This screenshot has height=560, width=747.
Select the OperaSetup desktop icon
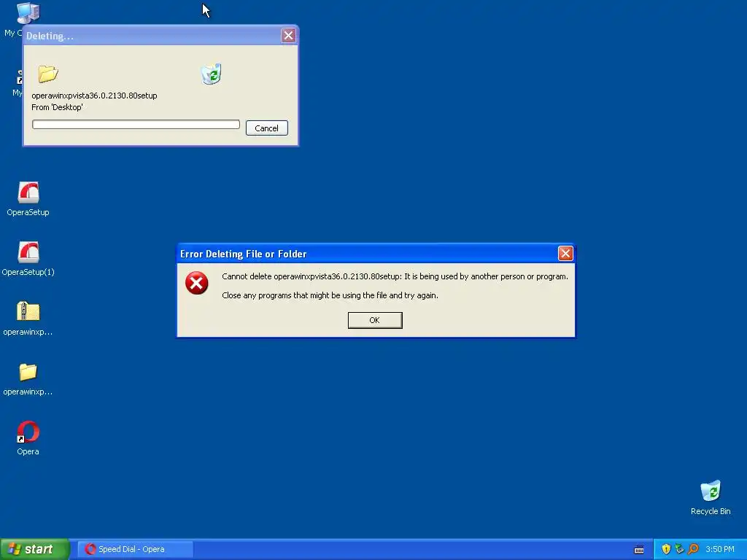click(28, 199)
